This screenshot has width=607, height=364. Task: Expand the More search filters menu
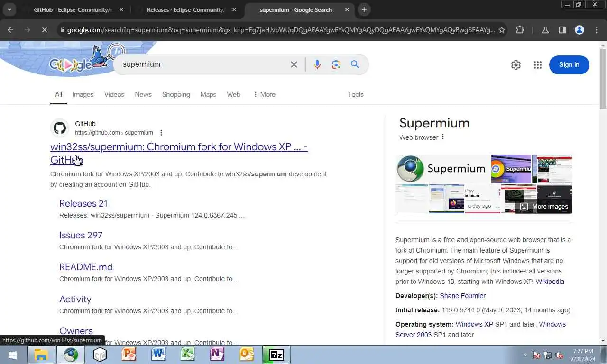pyautogui.click(x=264, y=94)
